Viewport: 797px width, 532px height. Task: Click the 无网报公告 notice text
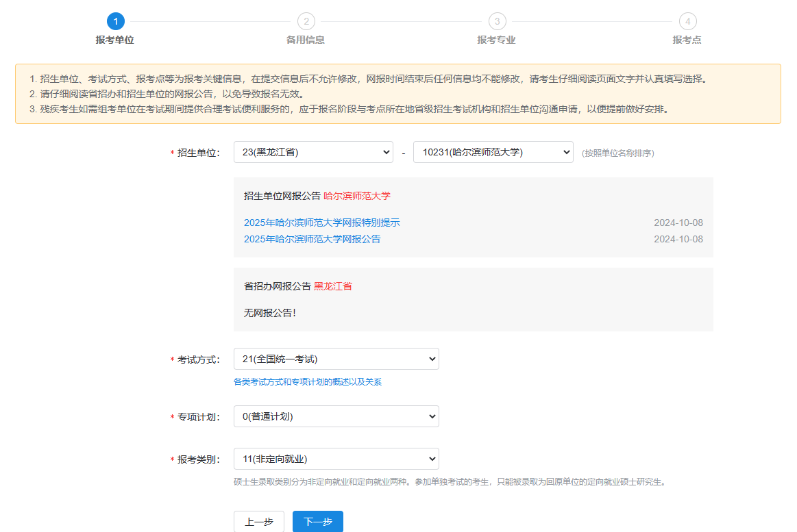click(x=272, y=312)
